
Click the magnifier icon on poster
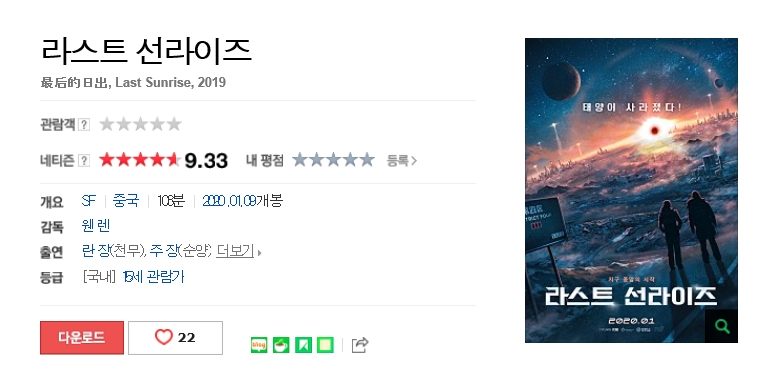pos(721,326)
